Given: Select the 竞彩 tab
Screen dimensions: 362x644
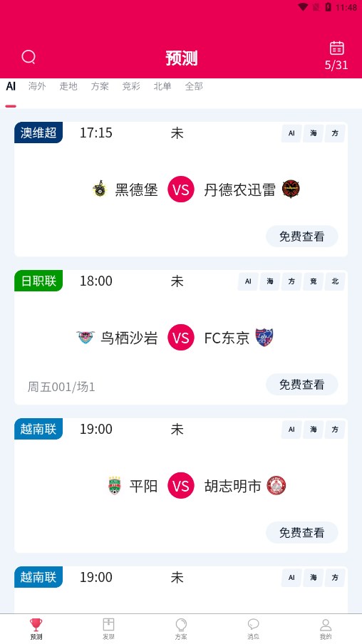Looking at the screenshot, I should pos(131,86).
